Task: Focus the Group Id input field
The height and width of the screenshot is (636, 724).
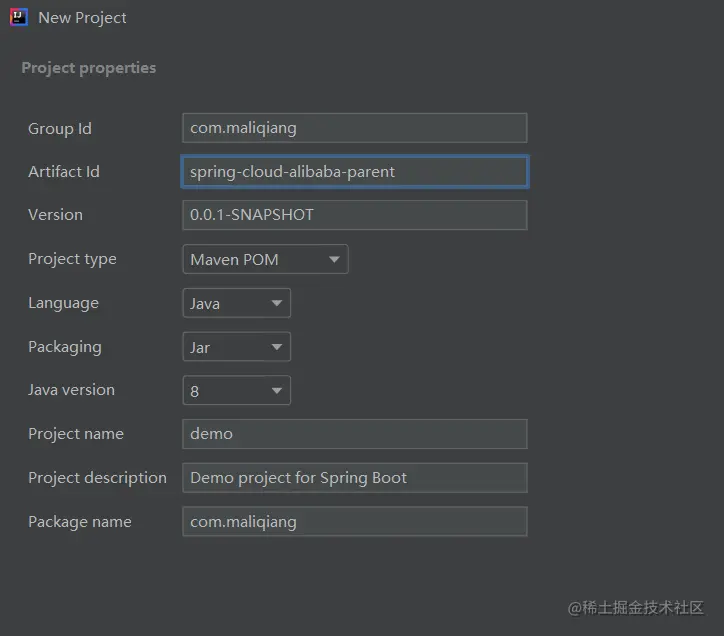Action: pos(355,128)
